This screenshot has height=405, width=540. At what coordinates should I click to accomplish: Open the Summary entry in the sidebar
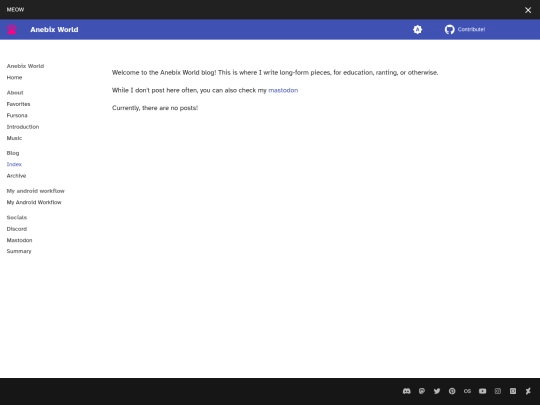click(19, 251)
